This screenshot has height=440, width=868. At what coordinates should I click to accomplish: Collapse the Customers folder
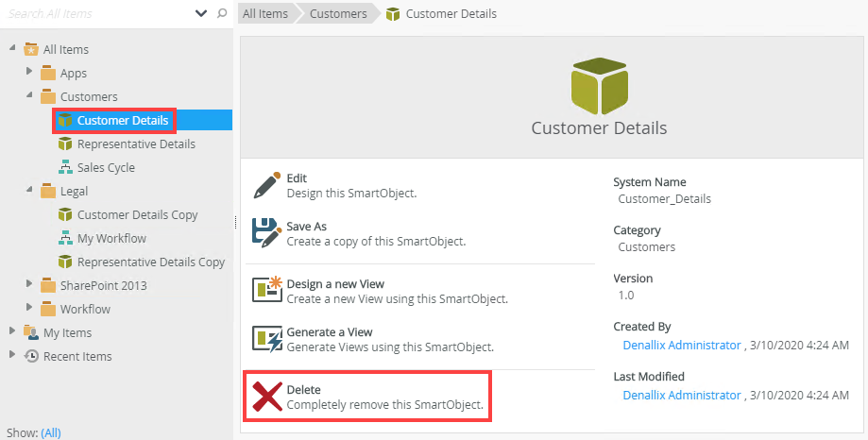29,94
